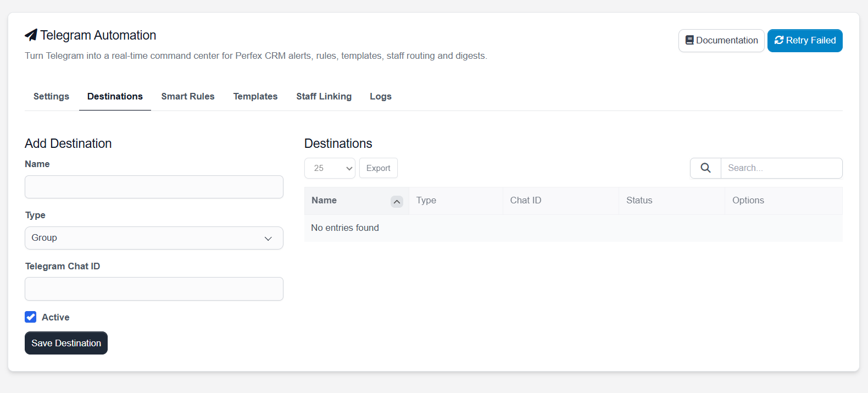Open the Documentation button
Viewport: 868px width, 393px height.
[x=721, y=41]
